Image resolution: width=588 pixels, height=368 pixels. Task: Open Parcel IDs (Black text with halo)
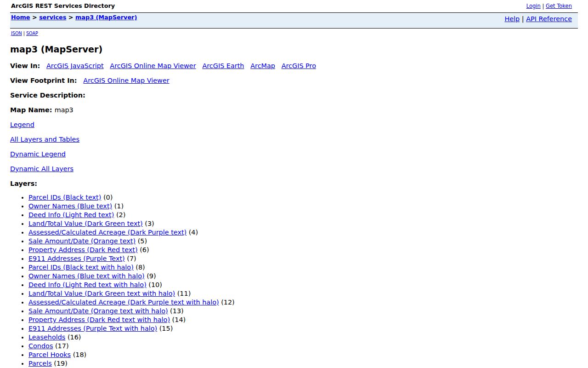[x=81, y=267]
